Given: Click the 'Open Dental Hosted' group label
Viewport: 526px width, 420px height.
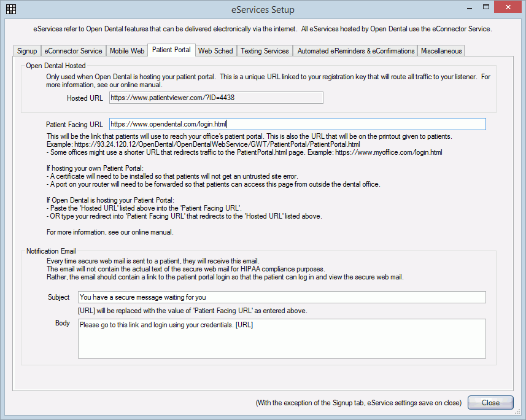Looking at the screenshot, I should 56,66.
